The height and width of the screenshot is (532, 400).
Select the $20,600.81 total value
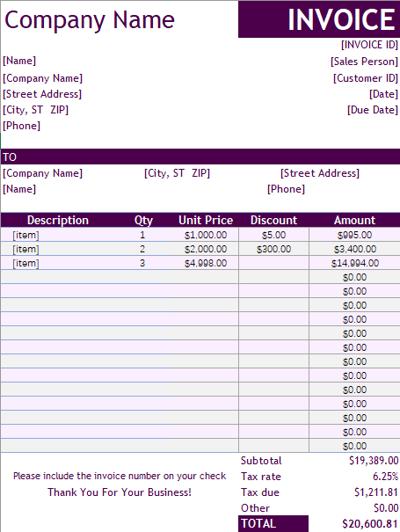pyautogui.click(x=370, y=524)
